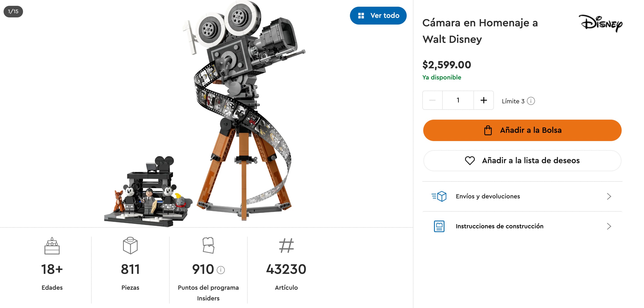Open the Envíos y devoluciones section

[x=488, y=196]
